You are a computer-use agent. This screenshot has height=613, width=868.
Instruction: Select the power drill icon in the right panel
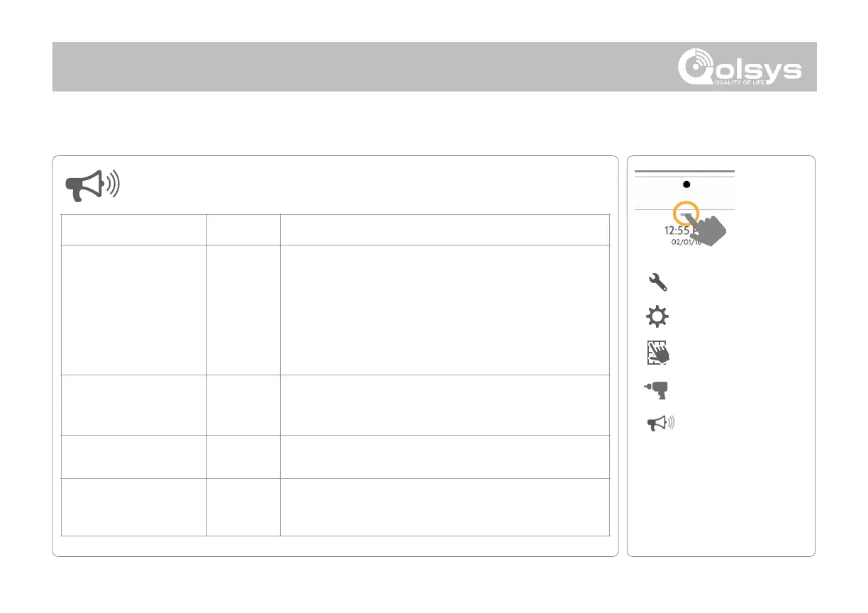[657, 390]
